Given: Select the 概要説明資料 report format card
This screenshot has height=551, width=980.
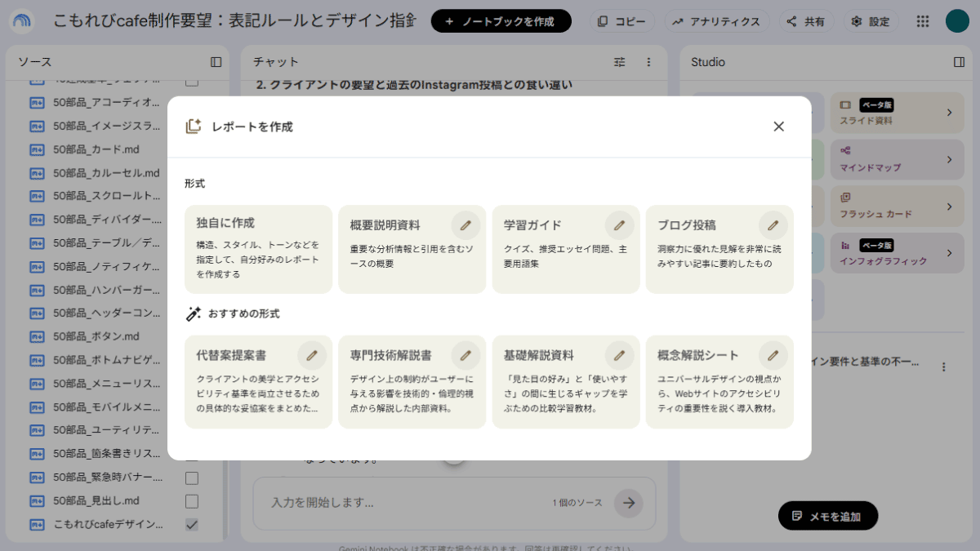Looking at the screenshot, I should point(412,249).
